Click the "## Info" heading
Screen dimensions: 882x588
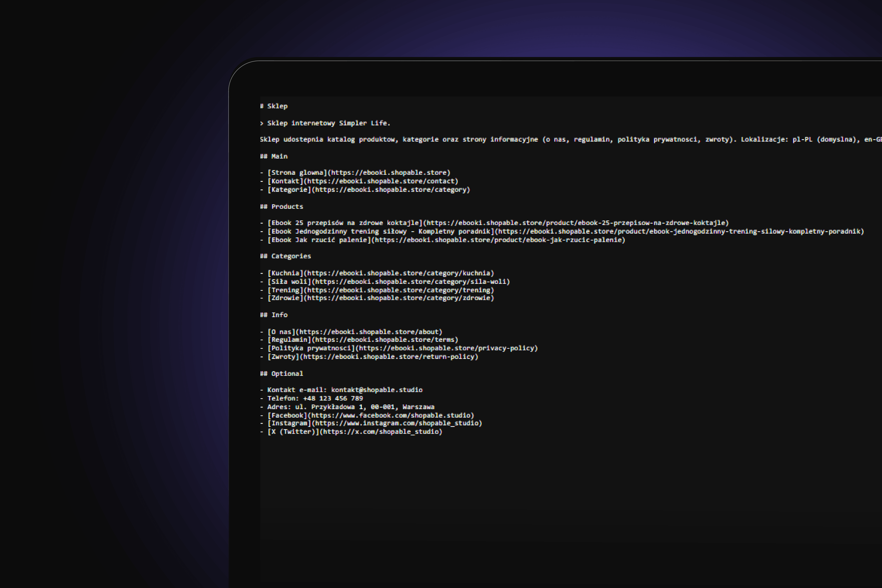(274, 315)
